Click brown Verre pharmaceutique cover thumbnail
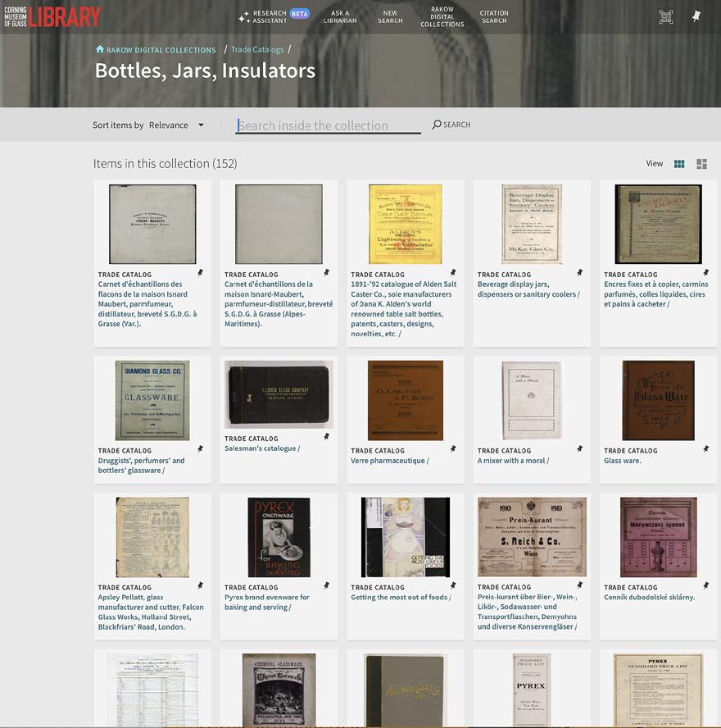The height and width of the screenshot is (728, 721). pyautogui.click(x=405, y=400)
